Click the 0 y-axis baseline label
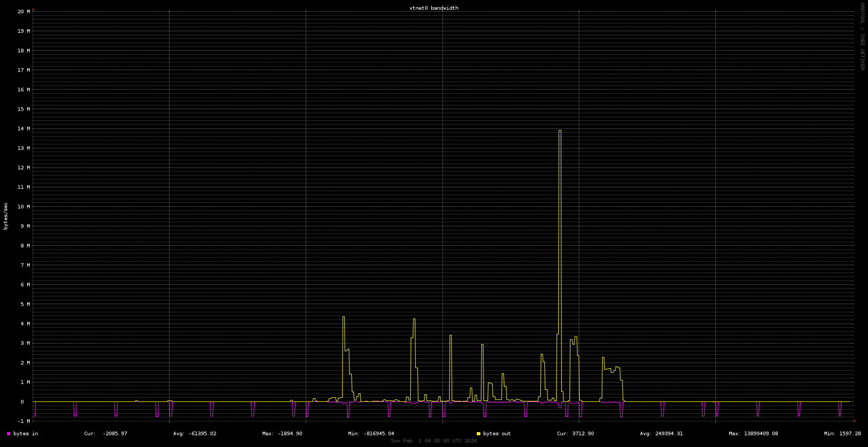This screenshot has width=868, height=447. click(22, 401)
